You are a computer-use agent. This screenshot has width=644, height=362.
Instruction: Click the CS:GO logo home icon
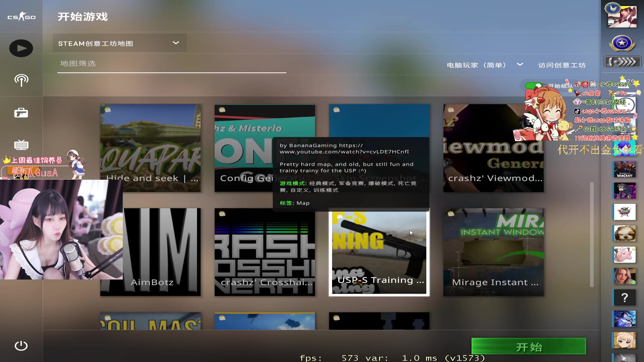point(21,16)
